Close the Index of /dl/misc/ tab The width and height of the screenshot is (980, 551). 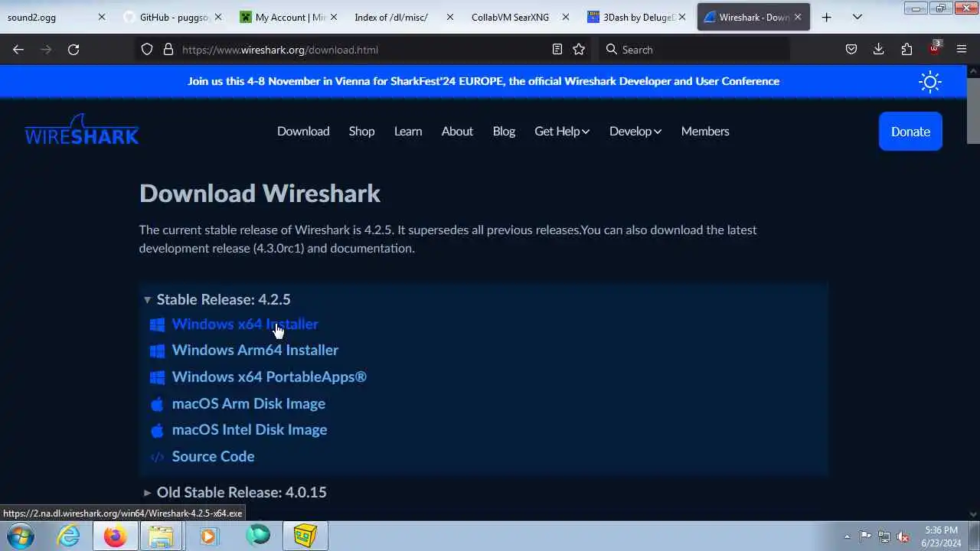pos(449,18)
